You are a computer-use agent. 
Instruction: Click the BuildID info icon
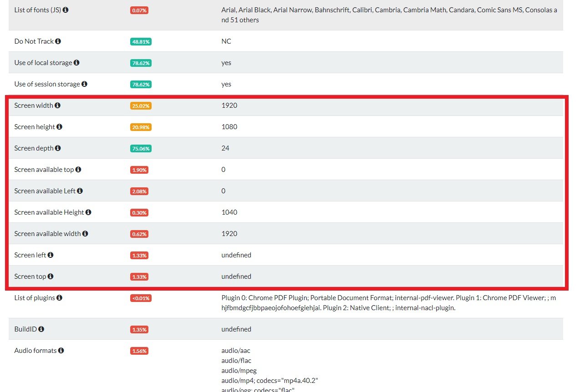41,329
